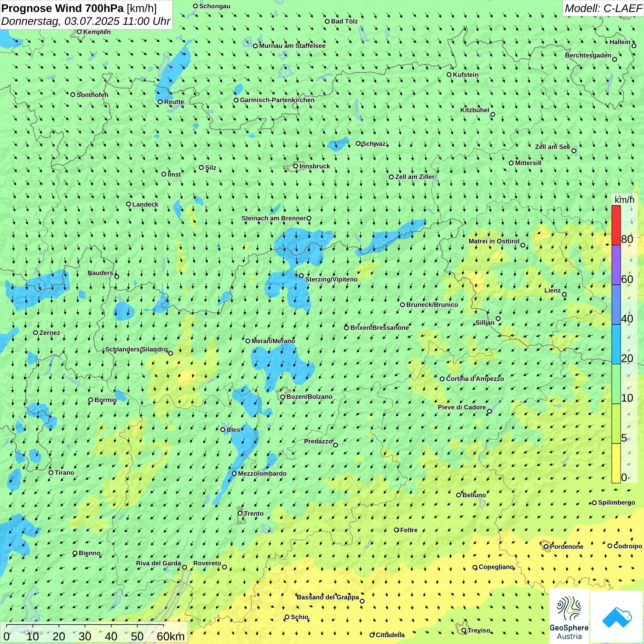Click the 'Spilimbergo' town label
Viewport: 644px width, 644px height.
coord(616,502)
